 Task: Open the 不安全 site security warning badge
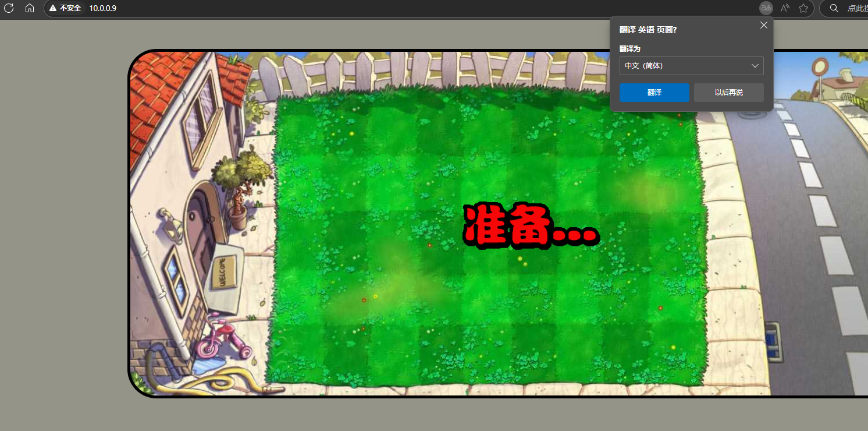tap(65, 8)
